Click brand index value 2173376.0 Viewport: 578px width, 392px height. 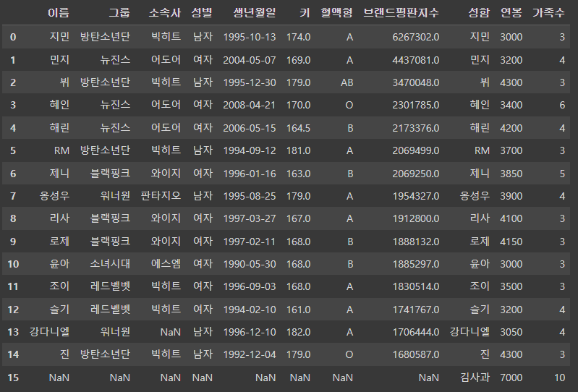click(416, 128)
